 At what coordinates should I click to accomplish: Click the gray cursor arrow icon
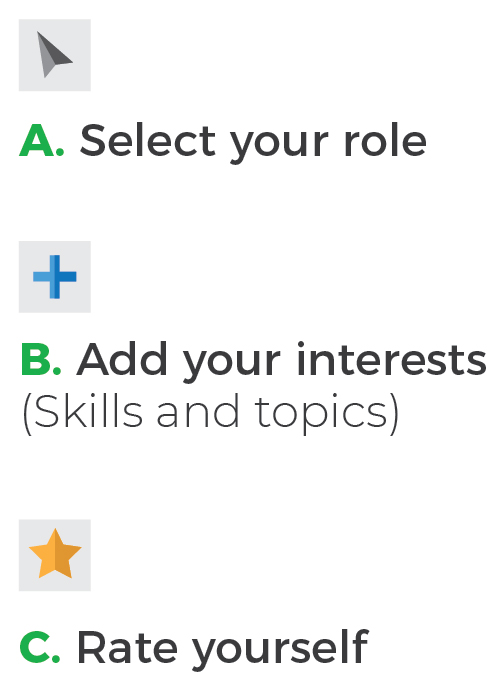click(x=54, y=55)
